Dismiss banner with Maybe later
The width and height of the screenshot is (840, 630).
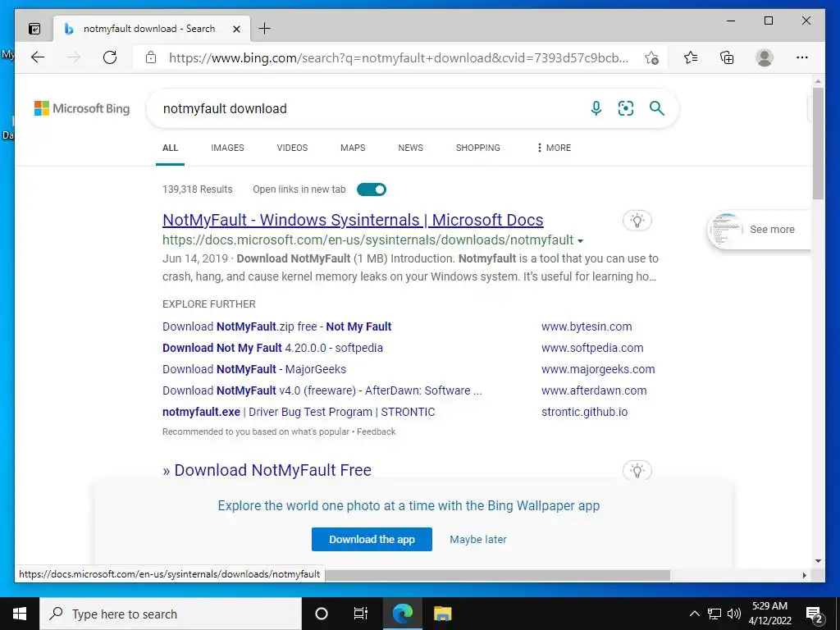(478, 540)
